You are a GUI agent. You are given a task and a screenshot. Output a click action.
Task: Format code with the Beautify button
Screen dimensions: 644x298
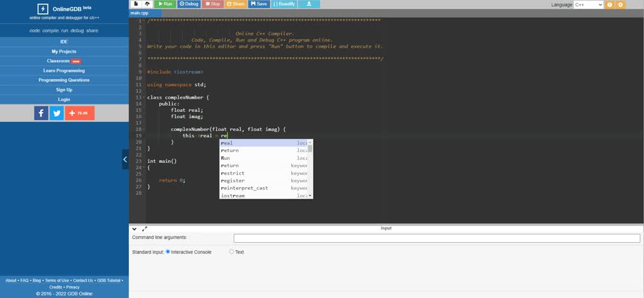284,4
